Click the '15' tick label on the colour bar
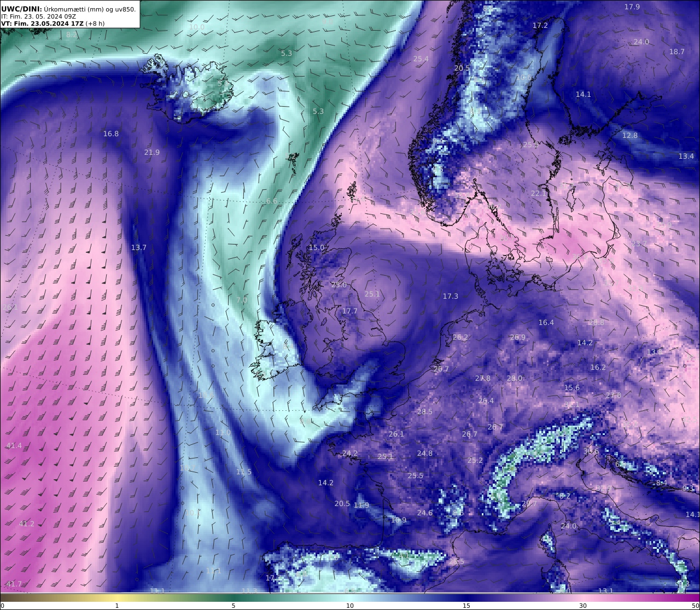700x610 pixels. coord(466,606)
